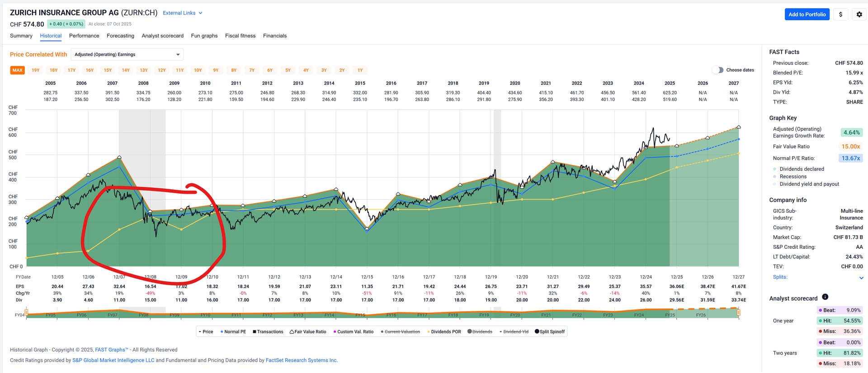Click the Add to Portfolio button
Image resolution: width=868 pixels, height=373 pixels.
point(807,14)
